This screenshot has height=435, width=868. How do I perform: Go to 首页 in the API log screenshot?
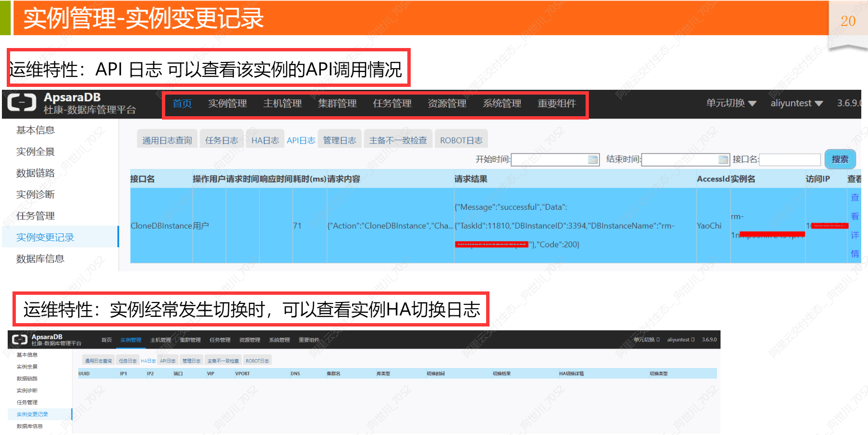182,103
